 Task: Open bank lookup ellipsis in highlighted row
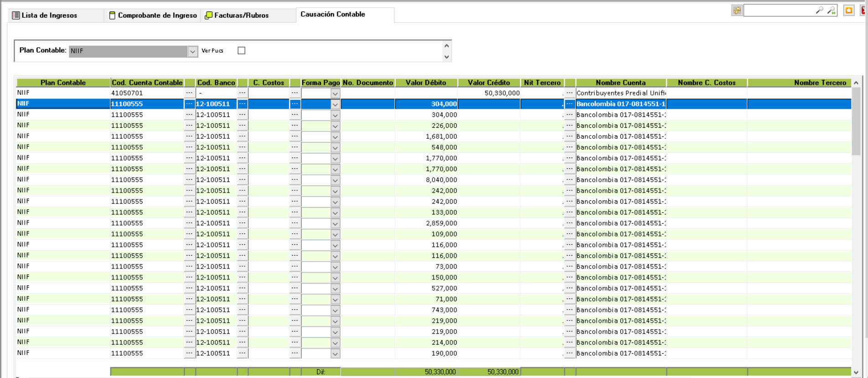click(242, 104)
